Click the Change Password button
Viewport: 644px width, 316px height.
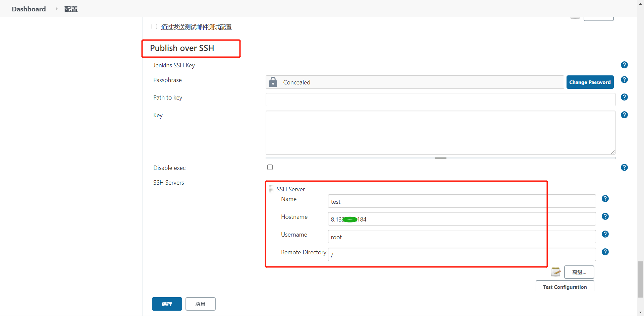pos(590,82)
